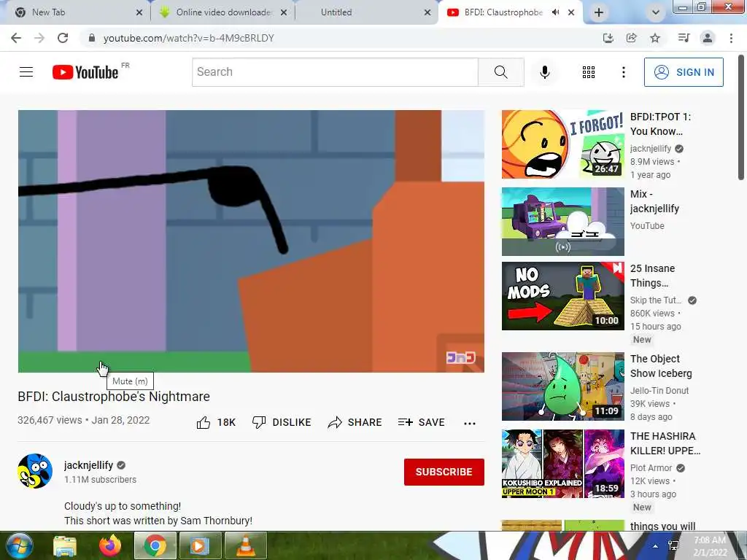The image size is (747, 560).
Task: Click the padlock site info icon
Action: coord(92,38)
